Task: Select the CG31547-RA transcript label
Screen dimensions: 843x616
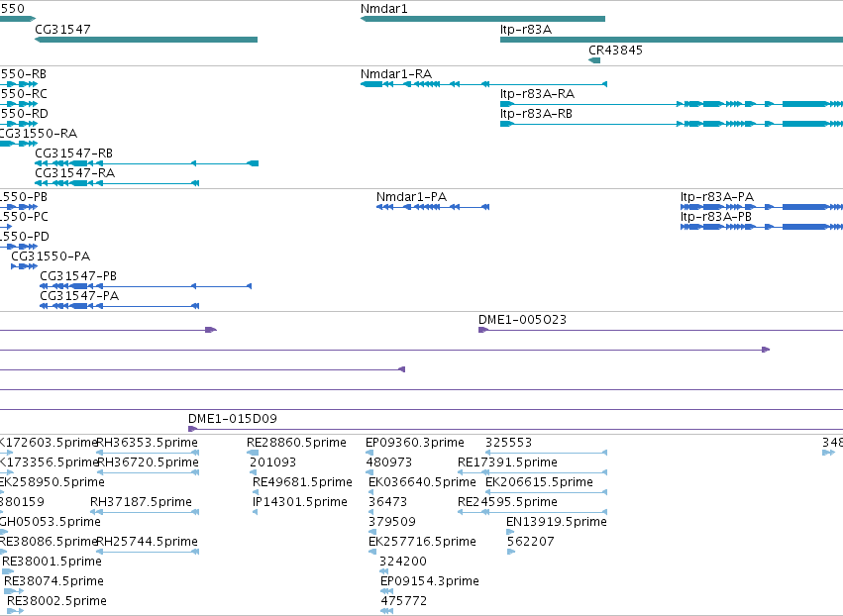Action: tap(74, 173)
